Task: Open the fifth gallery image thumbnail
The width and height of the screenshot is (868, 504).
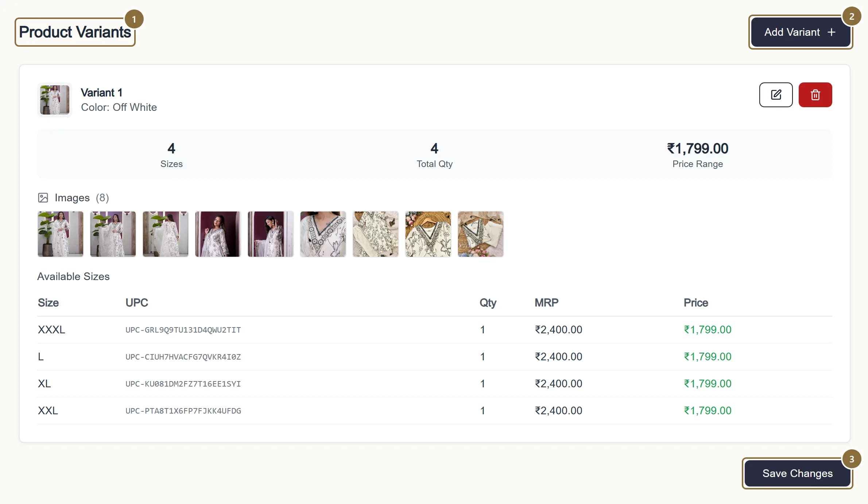Action: tap(271, 234)
